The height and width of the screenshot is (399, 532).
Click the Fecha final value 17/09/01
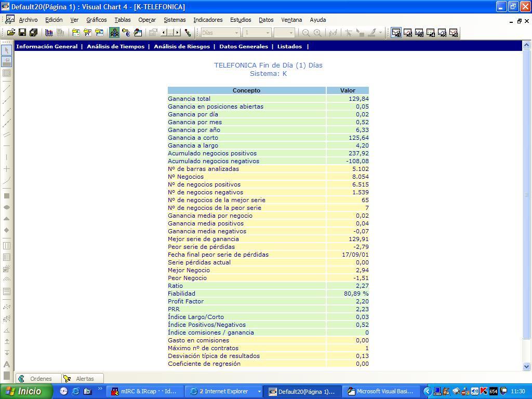point(355,255)
